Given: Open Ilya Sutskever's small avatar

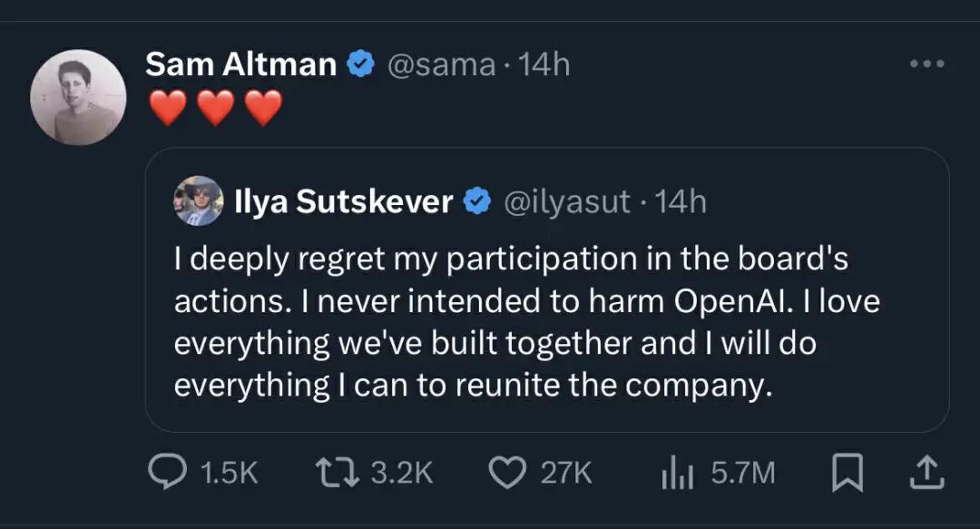Looking at the screenshot, I should tap(199, 201).
